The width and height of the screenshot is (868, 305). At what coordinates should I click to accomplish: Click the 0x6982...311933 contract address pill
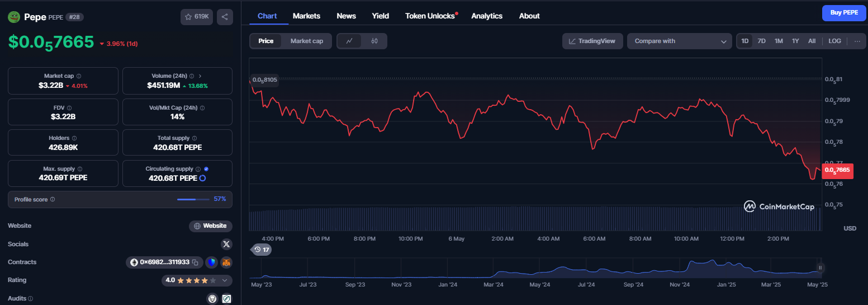164,262
